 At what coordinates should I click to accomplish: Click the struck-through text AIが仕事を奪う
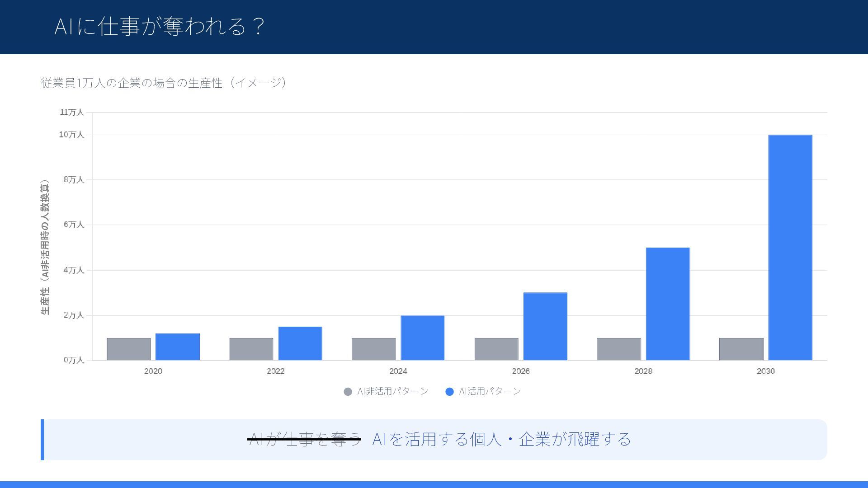304,439
